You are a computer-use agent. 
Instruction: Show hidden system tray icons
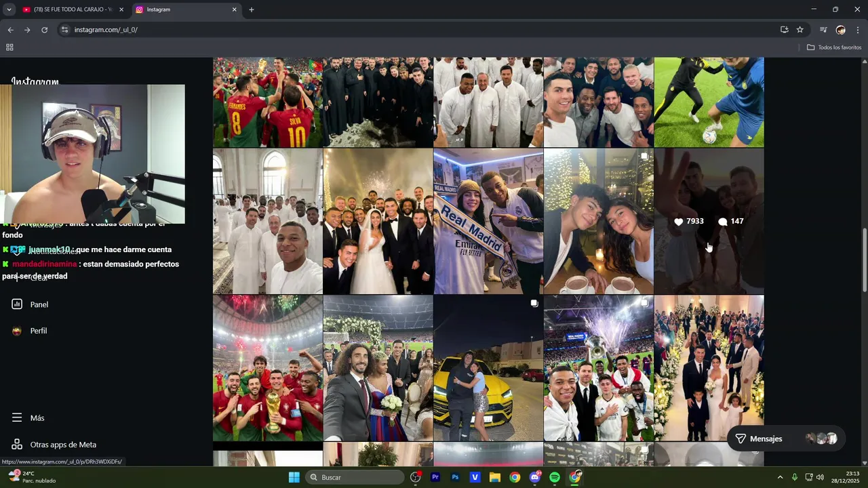[780, 477]
